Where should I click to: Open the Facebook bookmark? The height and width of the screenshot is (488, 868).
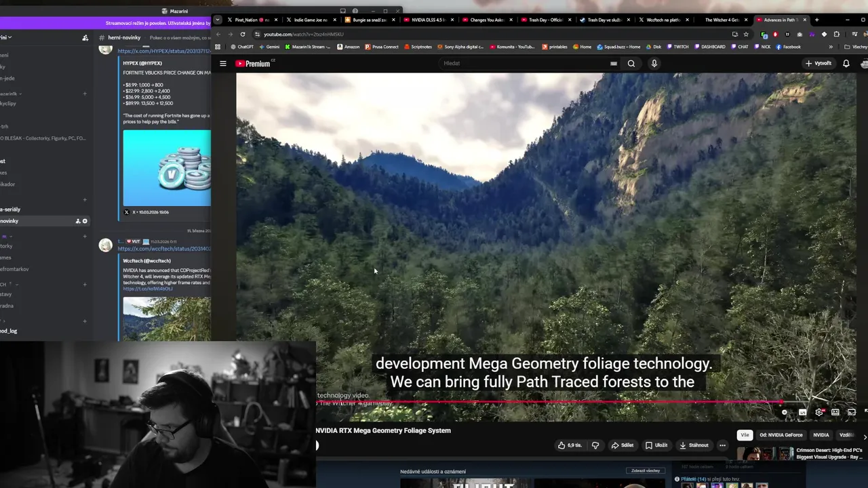(788, 47)
